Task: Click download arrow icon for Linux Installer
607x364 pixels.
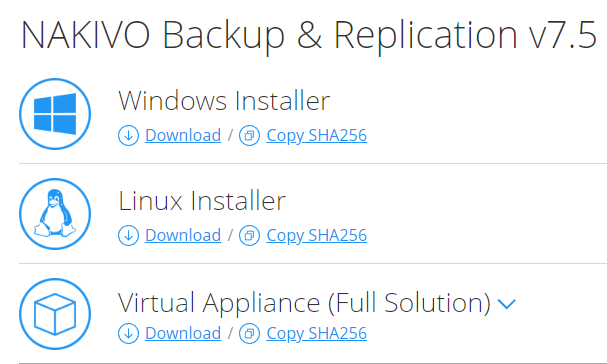Action: tap(129, 235)
